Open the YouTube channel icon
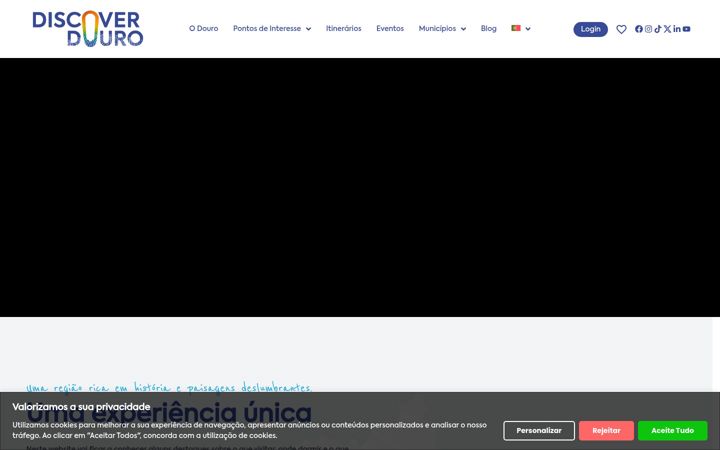 click(x=686, y=29)
